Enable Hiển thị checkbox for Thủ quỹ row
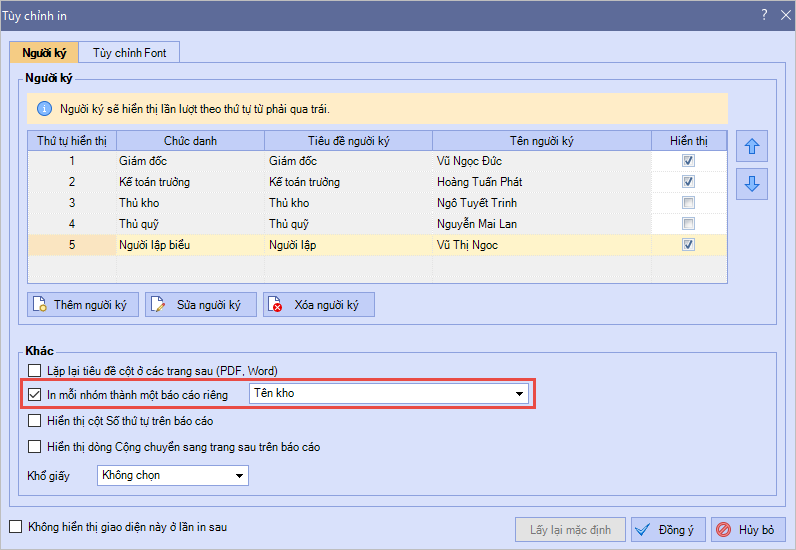This screenshot has width=796, height=550. 688,224
